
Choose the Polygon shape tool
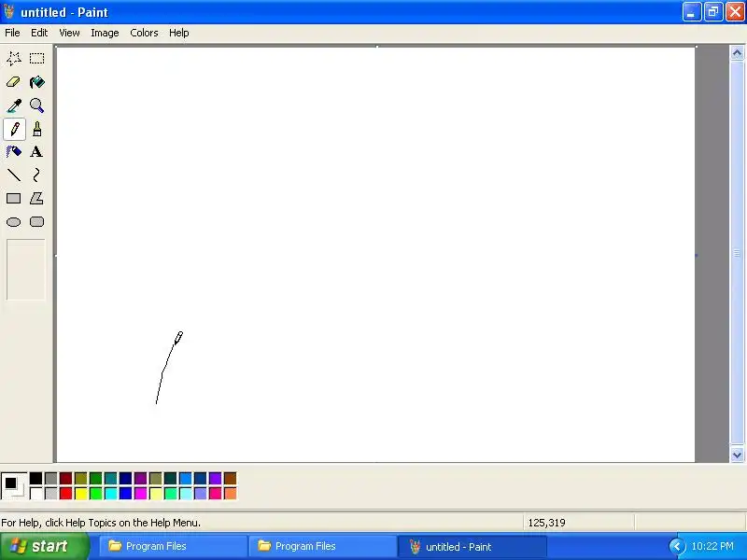click(36, 199)
